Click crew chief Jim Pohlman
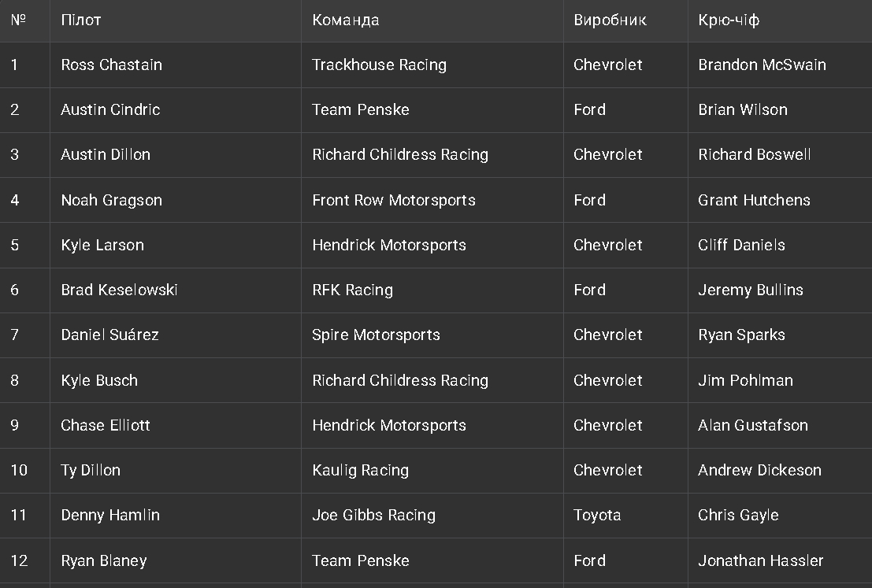This screenshot has width=872, height=588. (745, 380)
